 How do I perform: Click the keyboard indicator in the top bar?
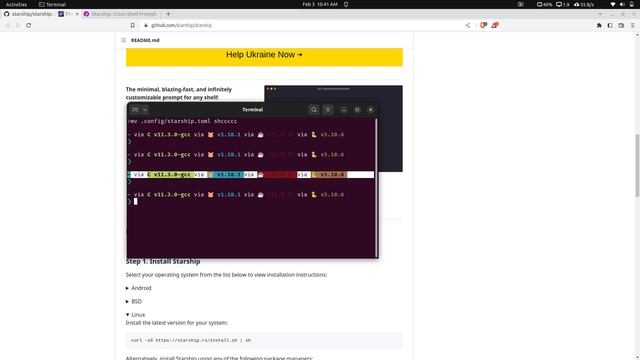520,4
